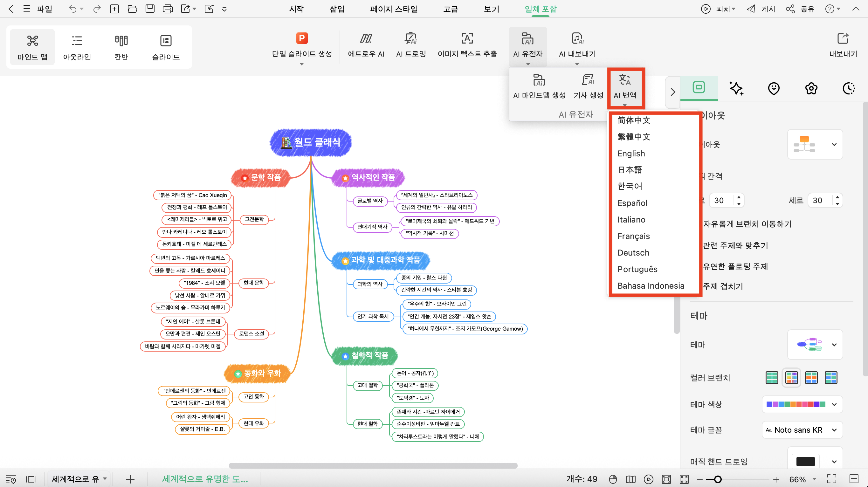Open the hamburger menu icon
This screenshot has width=868, height=487.
[x=27, y=9]
